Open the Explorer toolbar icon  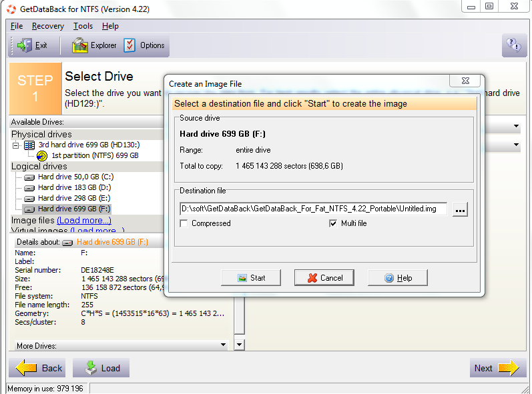79,45
